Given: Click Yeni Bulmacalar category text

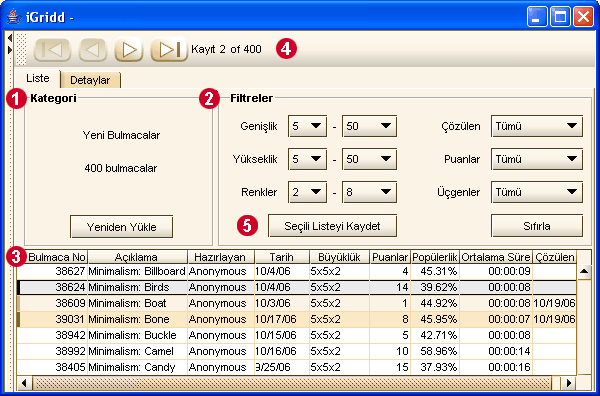Looking at the screenshot, I should (x=121, y=135).
